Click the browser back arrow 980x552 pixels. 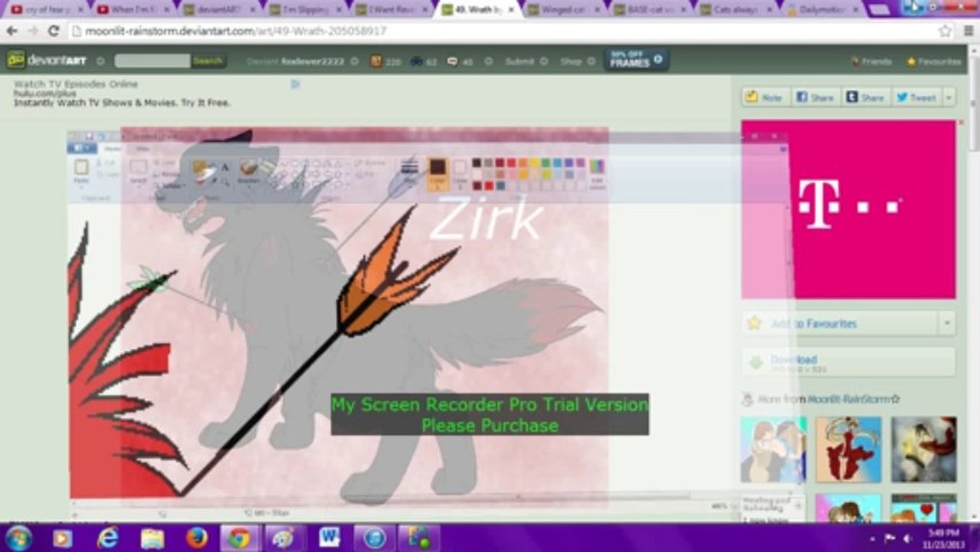(12, 31)
